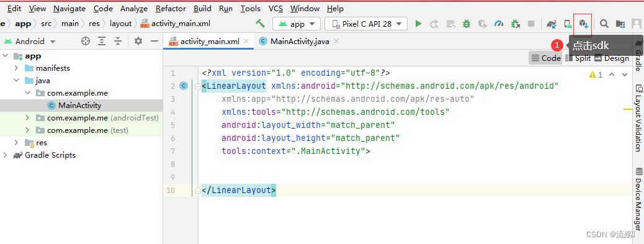Open the Help menu
This screenshot has height=244, width=644.
[336, 9]
